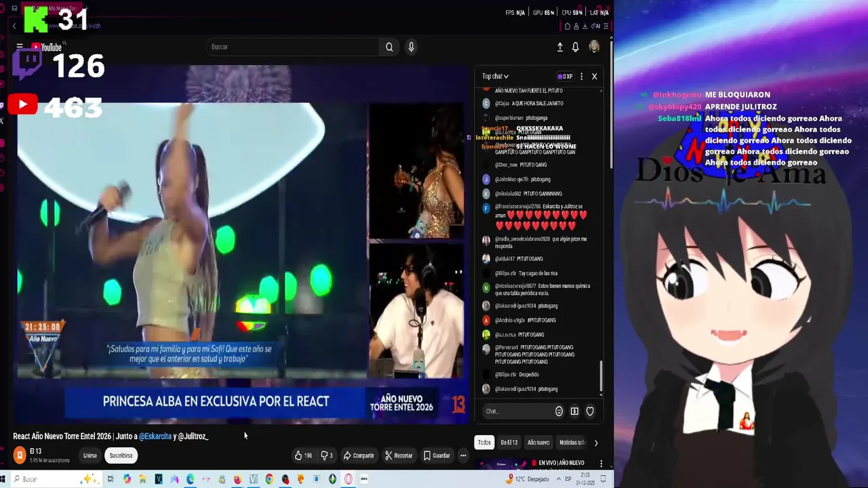The image size is (868, 488).
Task: Open more actions ellipsis below video
Action: pyautogui.click(x=463, y=455)
